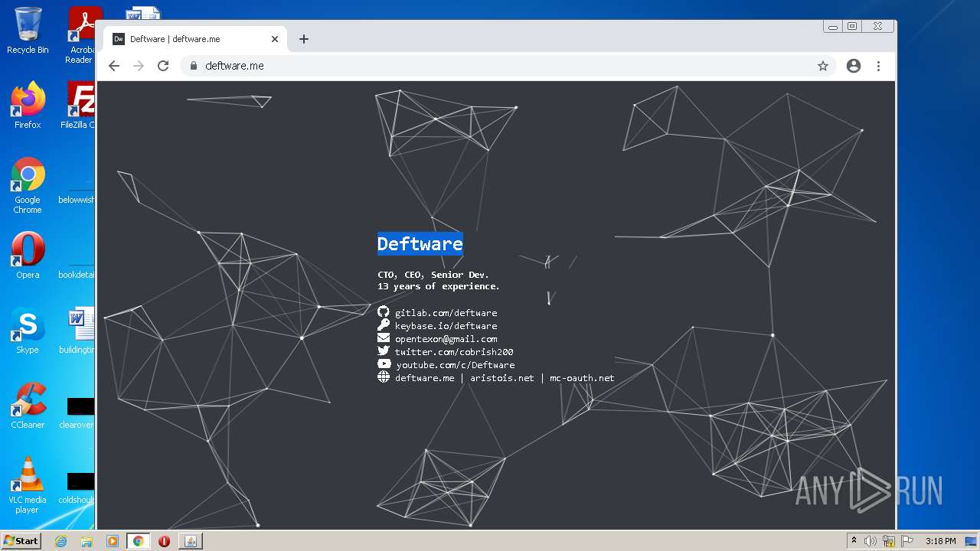Launch Internet Explorer from the taskbar

[60, 541]
